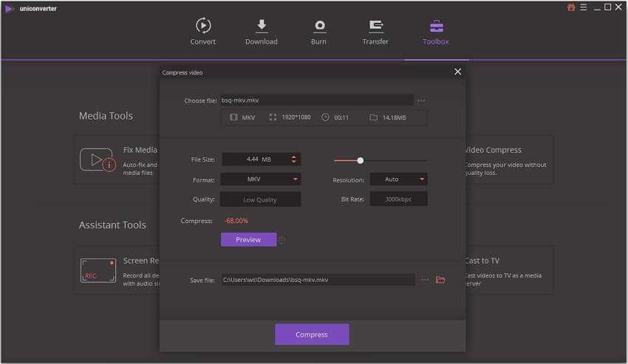Click the Quality field showing Low Quality
Viewport: 628px width, 364px height.
coord(261,199)
